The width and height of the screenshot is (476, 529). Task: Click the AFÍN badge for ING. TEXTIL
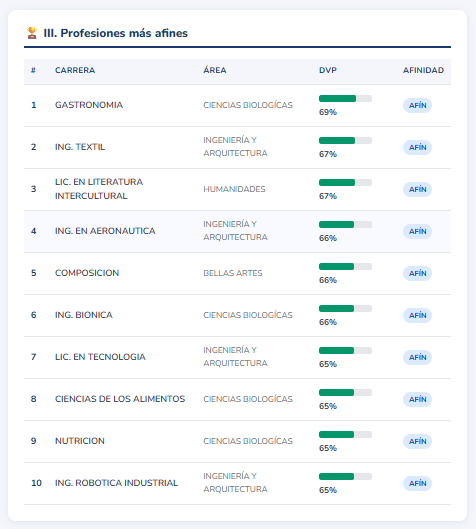tap(417, 147)
